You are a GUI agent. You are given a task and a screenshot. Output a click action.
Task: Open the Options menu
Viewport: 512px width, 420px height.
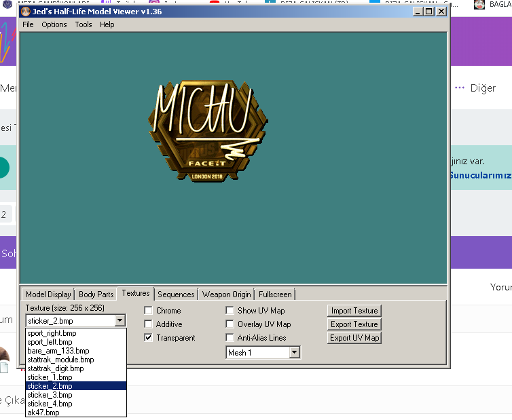pos(54,24)
